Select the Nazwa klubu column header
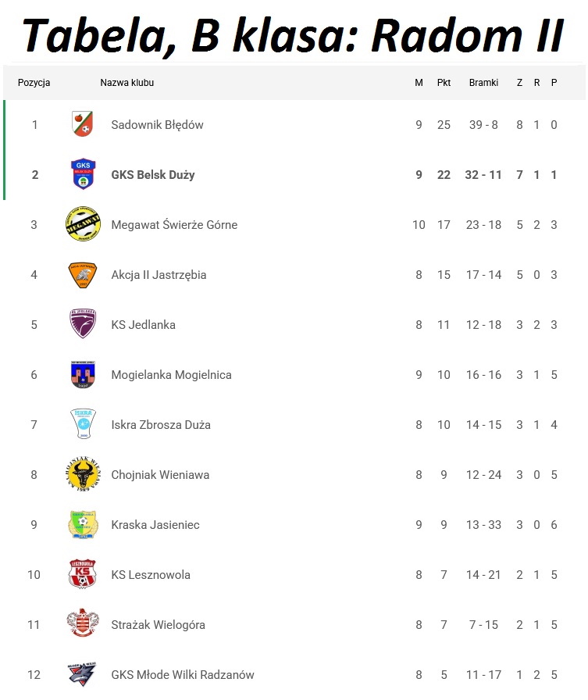Image resolution: width=588 pixels, height=700 pixels. coord(127,83)
